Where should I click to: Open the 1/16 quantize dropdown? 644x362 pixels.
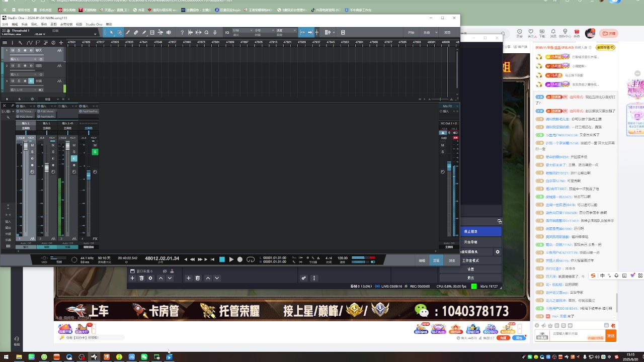pyautogui.click(x=243, y=30)
